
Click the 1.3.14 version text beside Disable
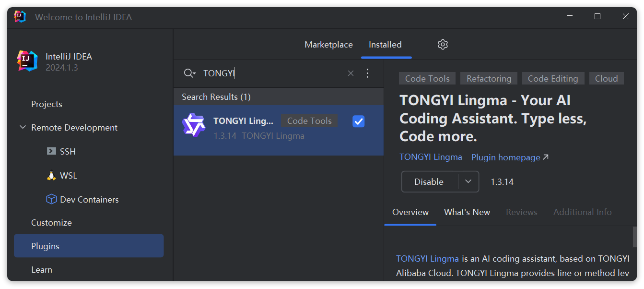pyautogui.click(x=502, y=182)
